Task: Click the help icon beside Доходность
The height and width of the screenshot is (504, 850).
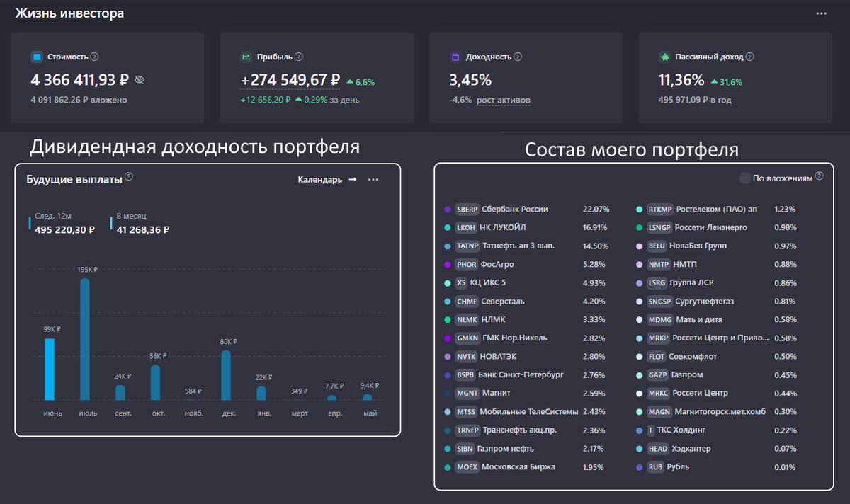Action: (519, 57)
